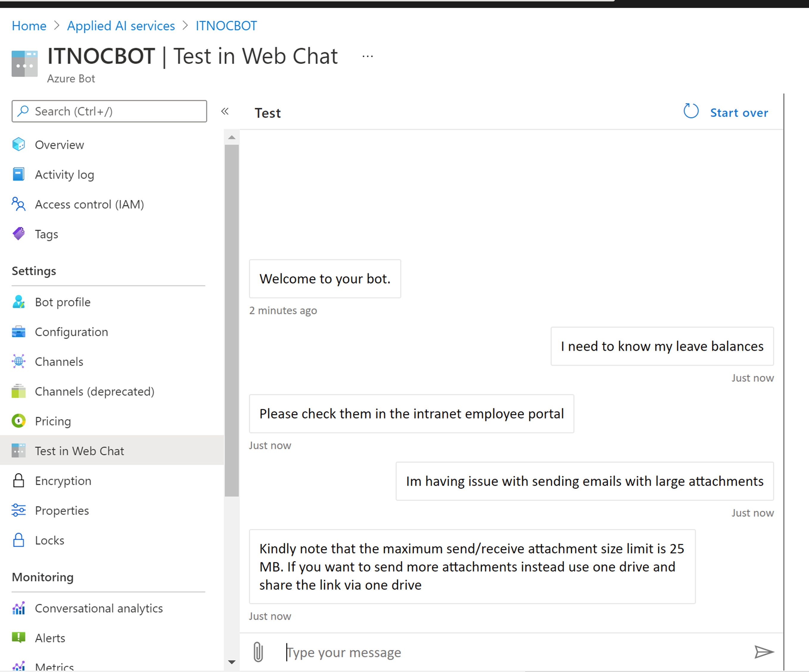The height and width of the screenshot is (672, 809).
Task: Click the Overview cube icon
Action: pyautogui.click(x=18, y=144)
